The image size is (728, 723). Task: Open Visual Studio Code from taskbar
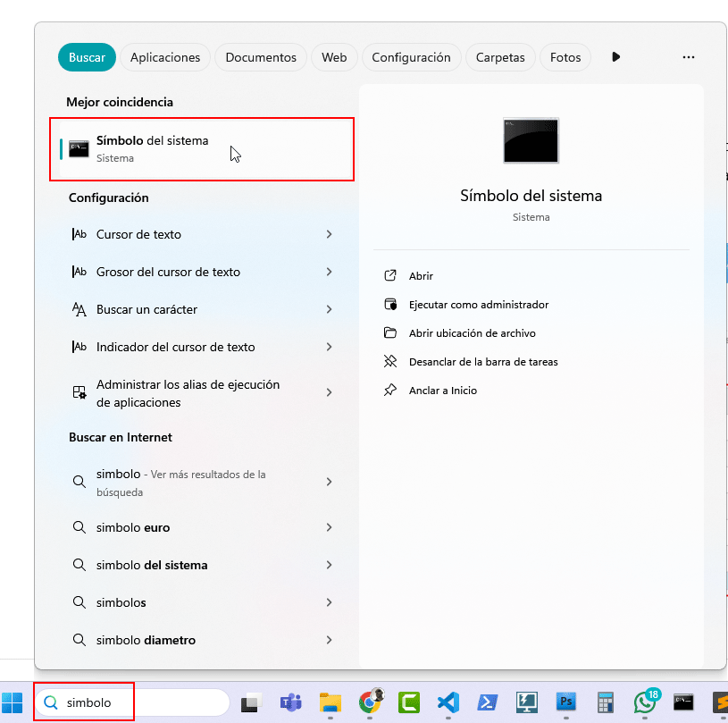[x=448, y=702]
